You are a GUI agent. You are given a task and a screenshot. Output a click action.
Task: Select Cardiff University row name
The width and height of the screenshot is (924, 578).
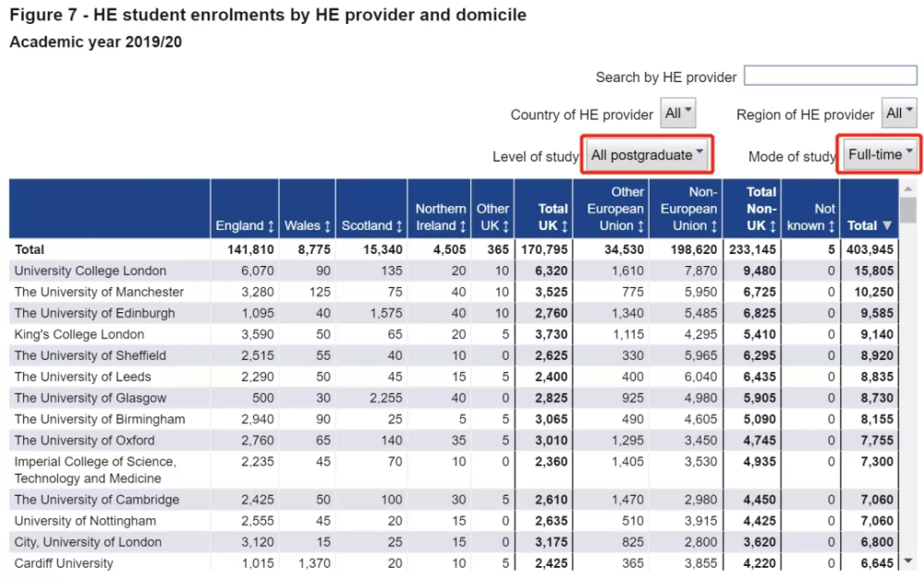coord(64,563)
